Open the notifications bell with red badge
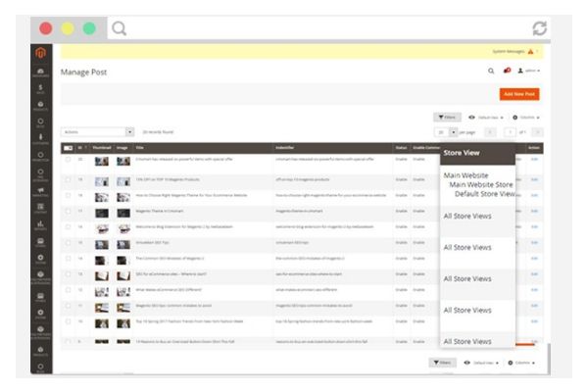 point(507,72)
